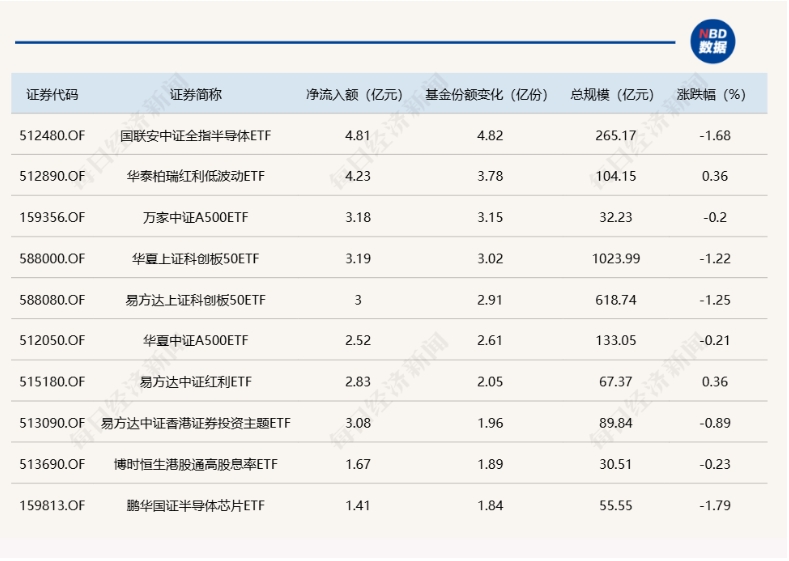Click the NBD数据 round logo
Viewport: 789px width, 561px height.
pos(713,41)
